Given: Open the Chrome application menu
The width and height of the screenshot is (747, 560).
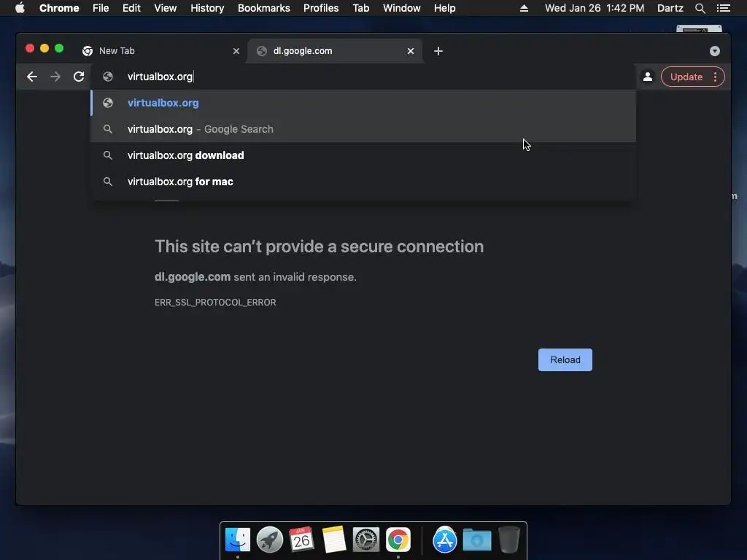Looking at the screenshot, I should point(59,8).
